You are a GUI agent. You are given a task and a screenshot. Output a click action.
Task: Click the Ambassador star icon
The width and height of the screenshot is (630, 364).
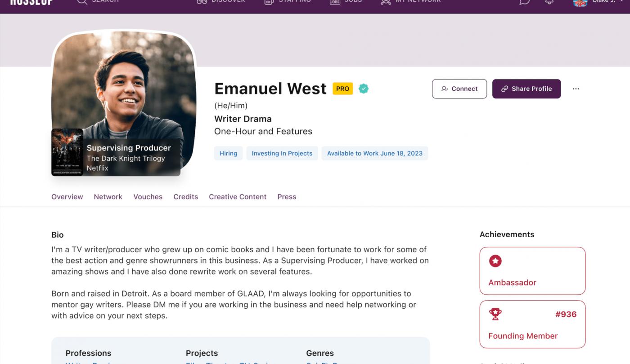tap(495, 261)
